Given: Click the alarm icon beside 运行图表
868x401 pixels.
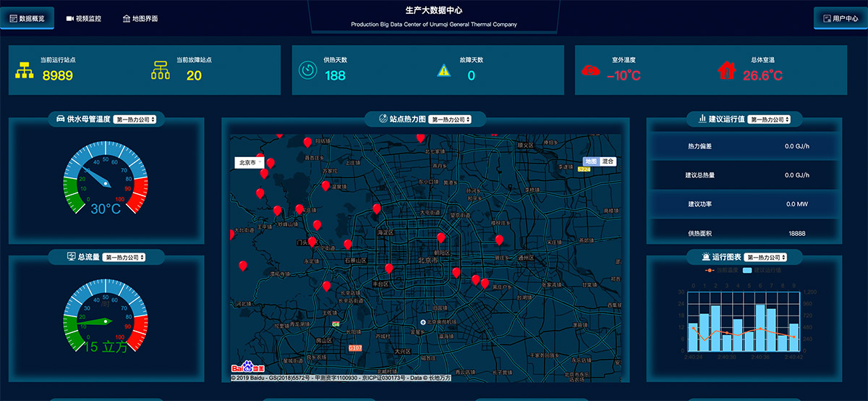Looking at the screenshot, I should 706,256.
